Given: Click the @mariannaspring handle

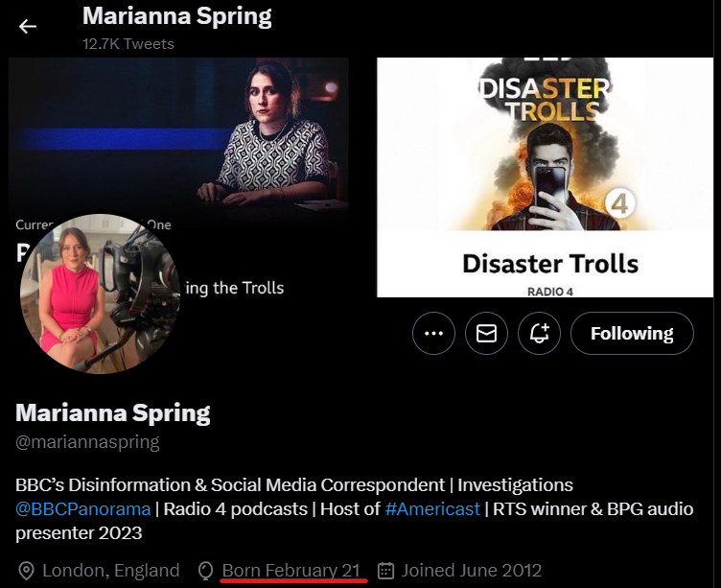Looking at the screenshot, I should 87,441.
